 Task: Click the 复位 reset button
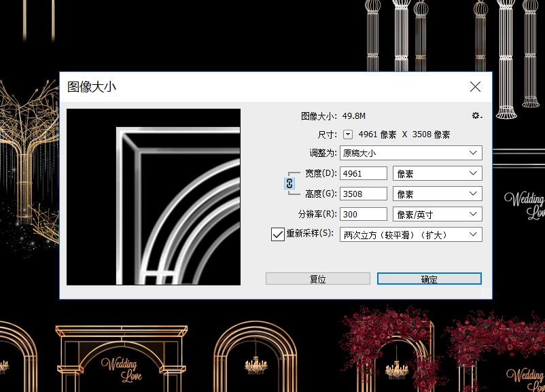317,279
